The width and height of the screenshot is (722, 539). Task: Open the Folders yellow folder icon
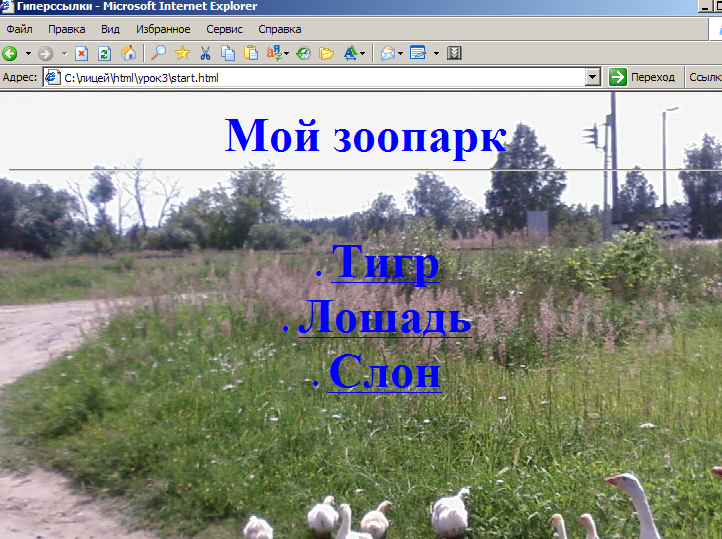pos(326,53)
